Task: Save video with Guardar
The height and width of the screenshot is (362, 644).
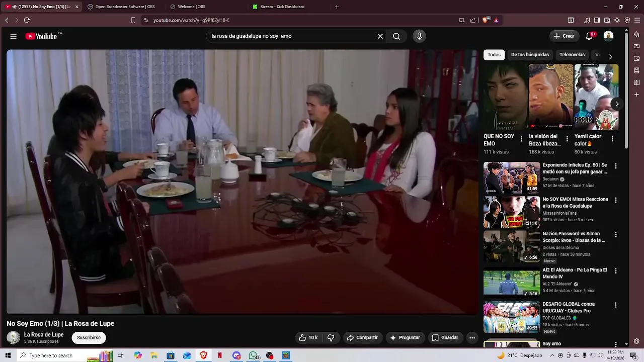Action: (445, 338)
